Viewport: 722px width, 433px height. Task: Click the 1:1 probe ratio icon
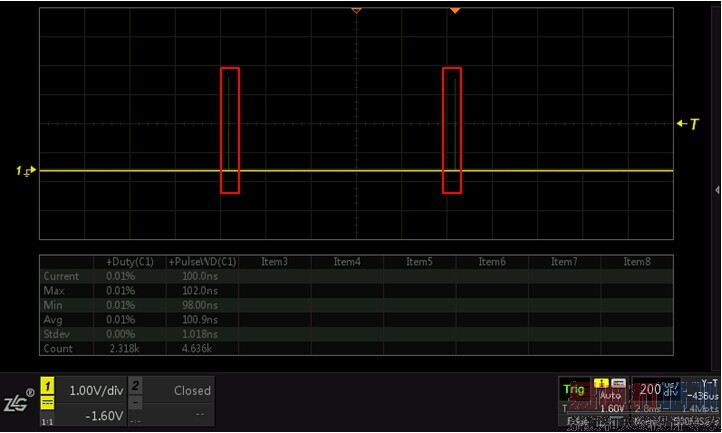point(47,421)
